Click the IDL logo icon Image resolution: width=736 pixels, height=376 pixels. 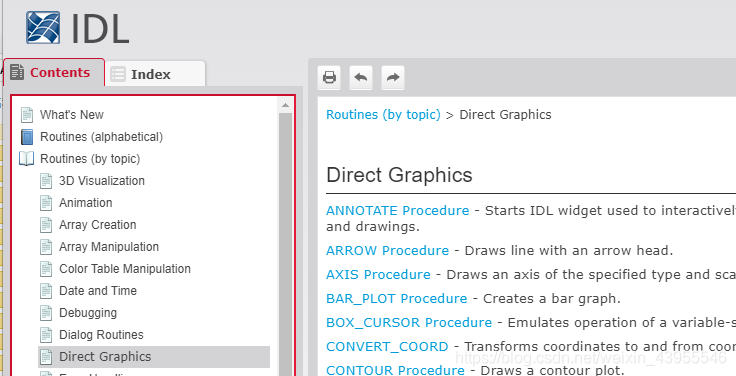[x=43, y=28]
